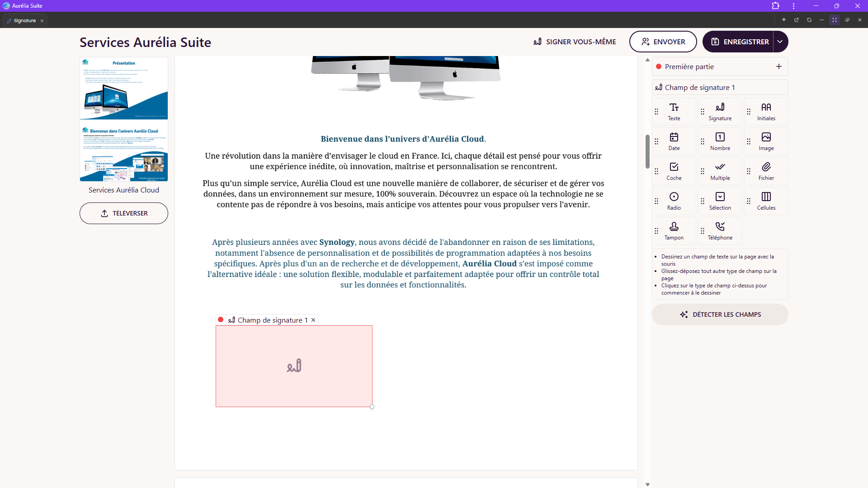
Task: Open the tab in an external window
Action: coord(797,20)
